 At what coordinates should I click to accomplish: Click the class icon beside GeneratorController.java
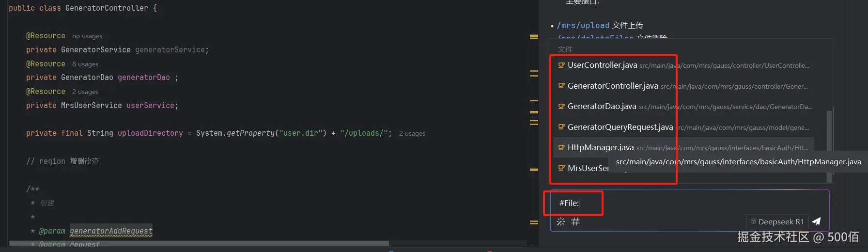[x=561, y=86]
